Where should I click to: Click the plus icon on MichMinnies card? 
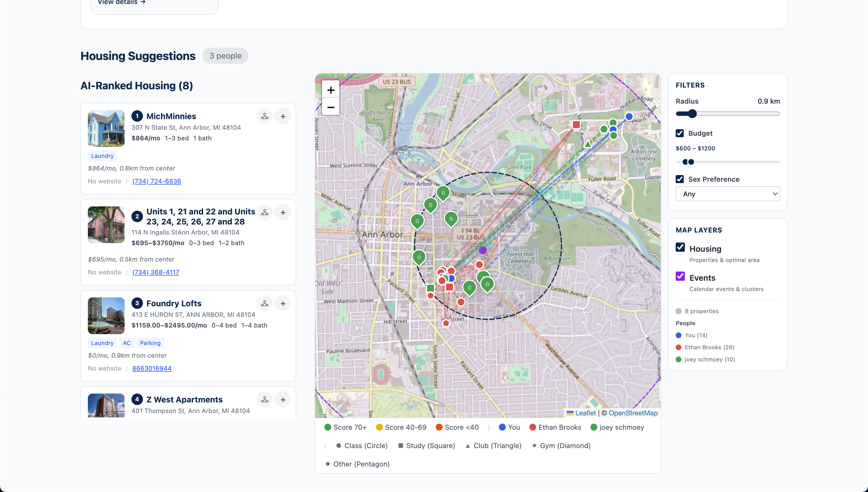(x=283, y=117)
